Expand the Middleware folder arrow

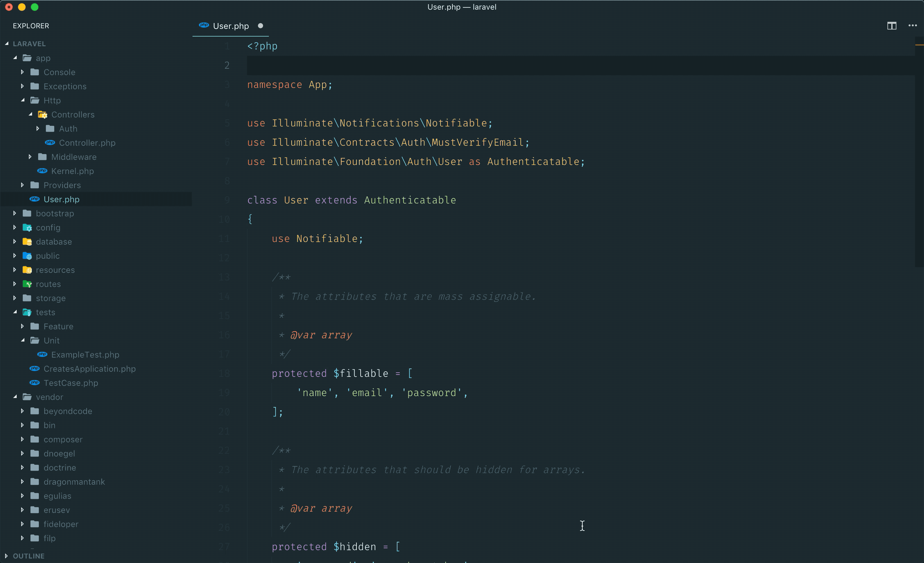pyautogui.click(x=30, y=157)
